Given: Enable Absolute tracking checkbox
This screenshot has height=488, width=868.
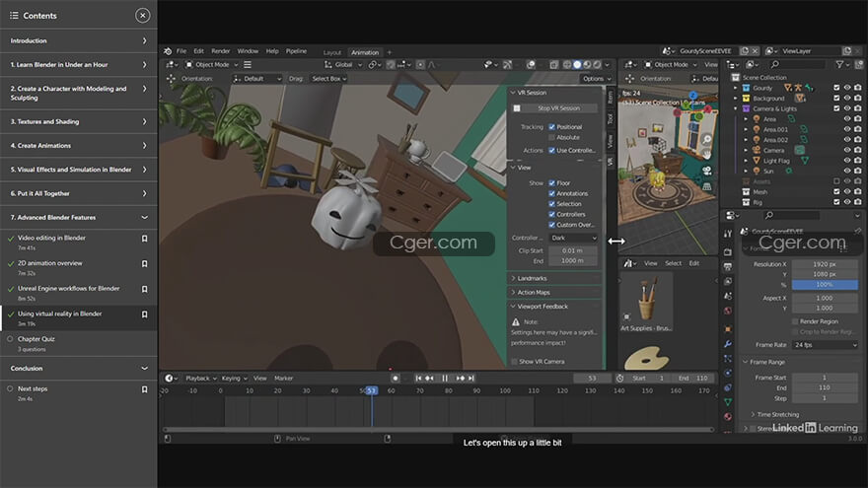Looking at the screenshot, I should tap(552, 137).
